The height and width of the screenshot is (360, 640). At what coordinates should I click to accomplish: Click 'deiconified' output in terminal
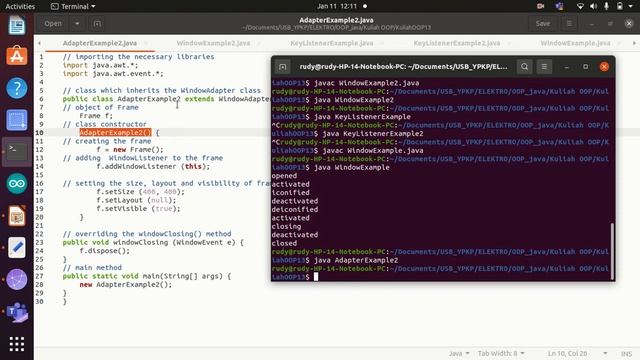tap(295, 209)
